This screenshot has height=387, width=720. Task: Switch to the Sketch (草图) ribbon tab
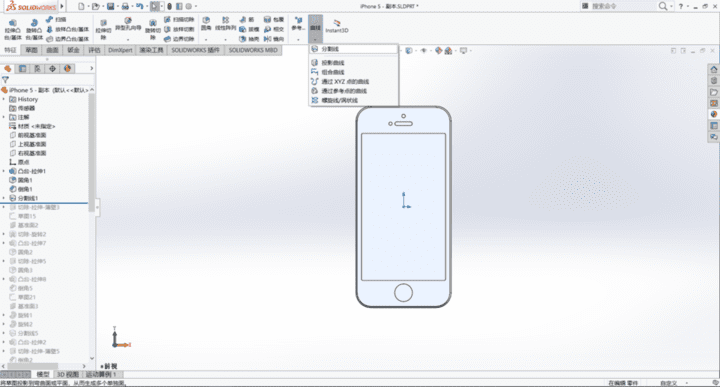click(x=31, y=50)
